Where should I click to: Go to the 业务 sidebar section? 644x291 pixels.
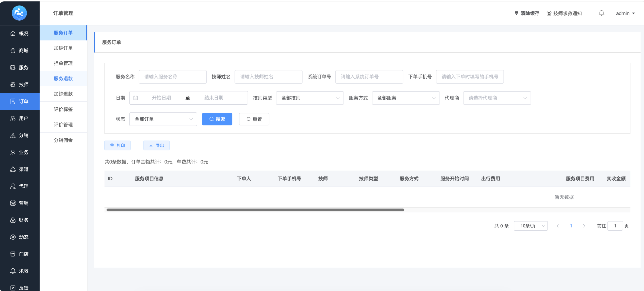(x=20, y=152)
